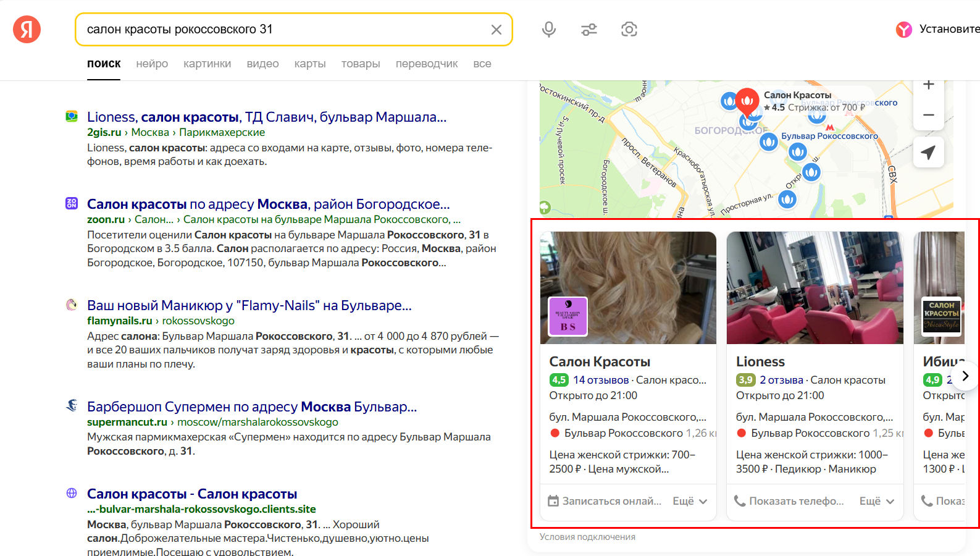Image resolution: width=980 pixels, height=556 pixels.
Task: Switch to the картинки tab
Action: tap(207, 64)
